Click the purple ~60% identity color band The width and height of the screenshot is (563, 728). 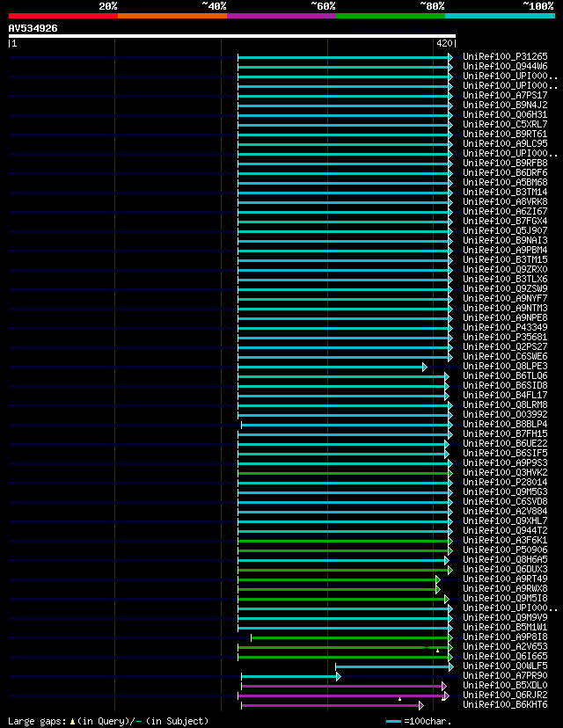tap(281, 16)
